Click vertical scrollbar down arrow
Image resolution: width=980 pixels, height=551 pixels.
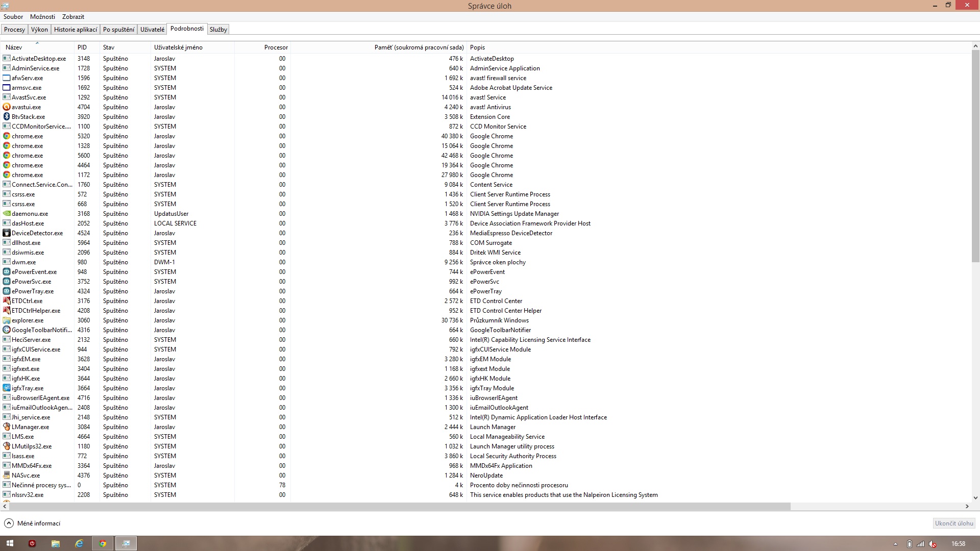[975, 498]
